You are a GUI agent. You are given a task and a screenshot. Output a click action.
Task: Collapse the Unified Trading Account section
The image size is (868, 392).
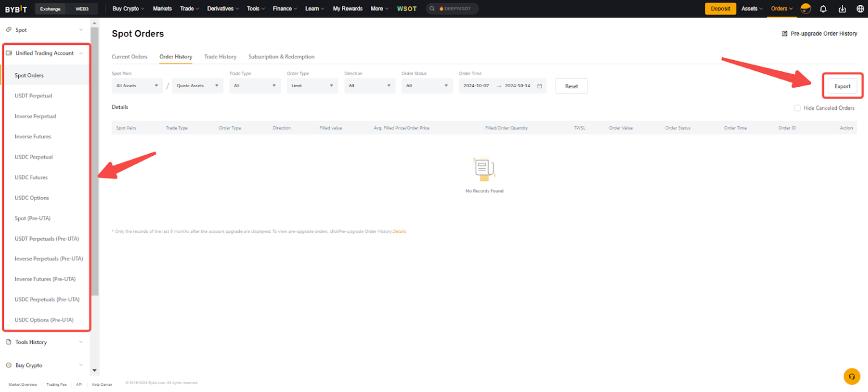coord(81,53)
